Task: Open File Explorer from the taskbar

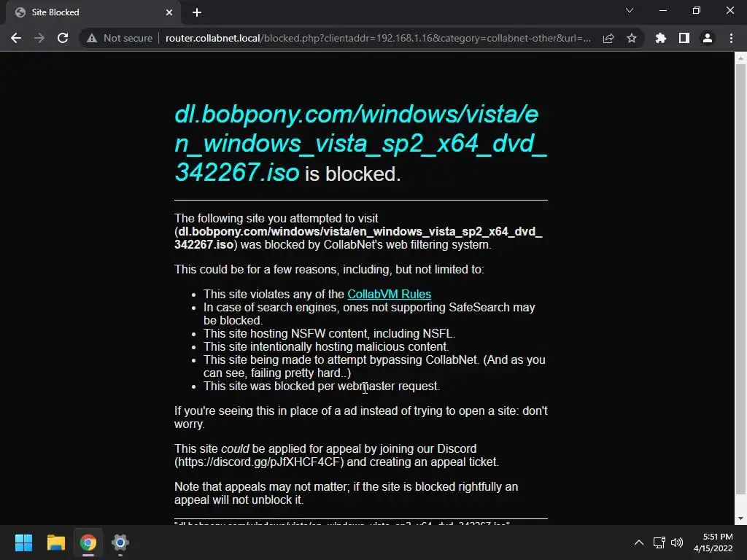Action: click(55, 542)
